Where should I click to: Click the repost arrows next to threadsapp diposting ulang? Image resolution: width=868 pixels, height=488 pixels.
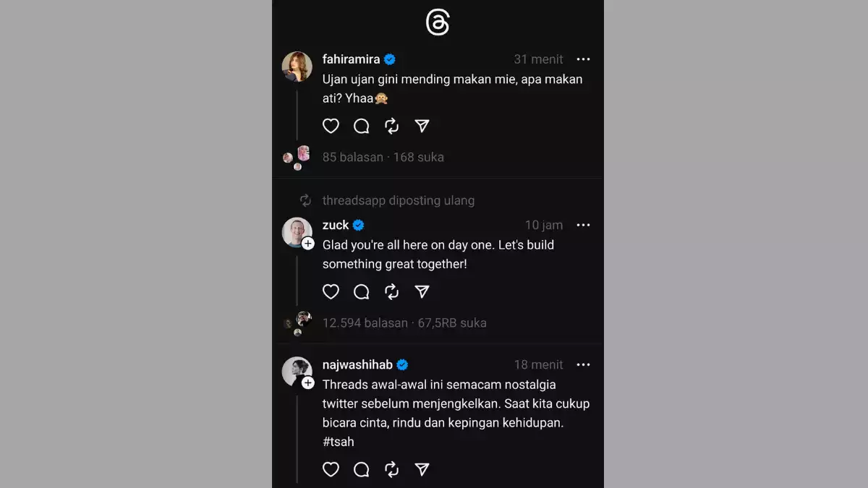[x=305, y=200]
